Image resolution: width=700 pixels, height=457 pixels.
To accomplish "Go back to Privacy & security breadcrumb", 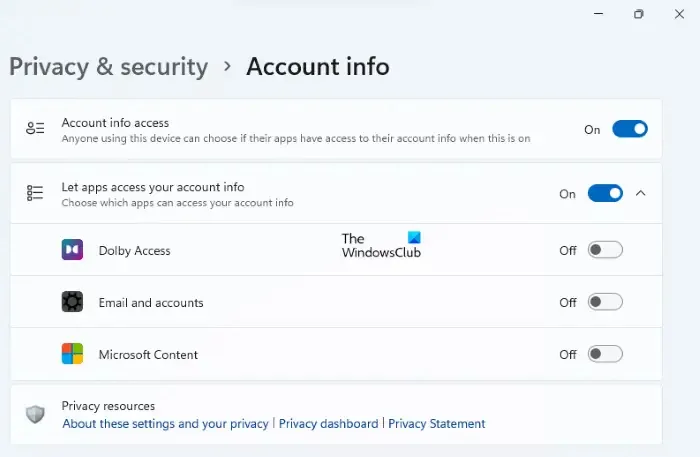I will (x=109, y=67).
